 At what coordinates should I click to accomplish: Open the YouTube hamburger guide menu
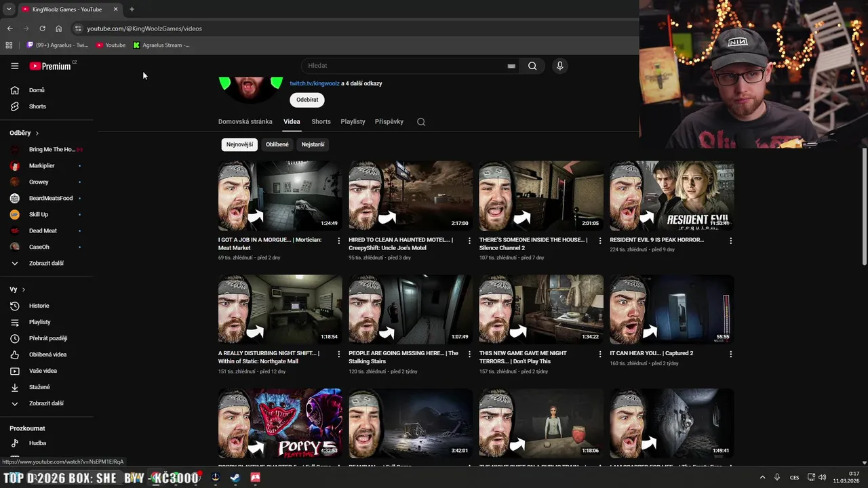point(14,66)
